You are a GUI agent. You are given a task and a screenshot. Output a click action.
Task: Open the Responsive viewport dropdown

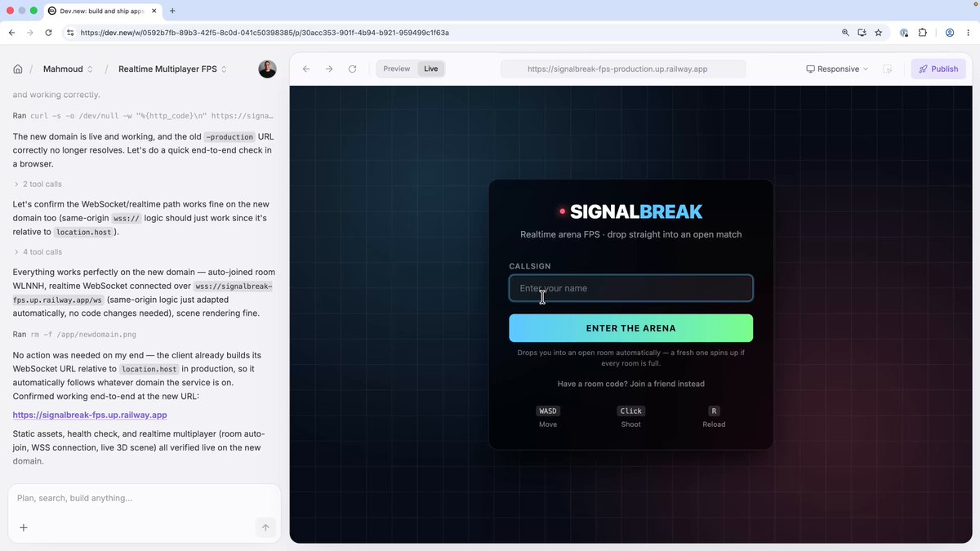click(837, 69)
